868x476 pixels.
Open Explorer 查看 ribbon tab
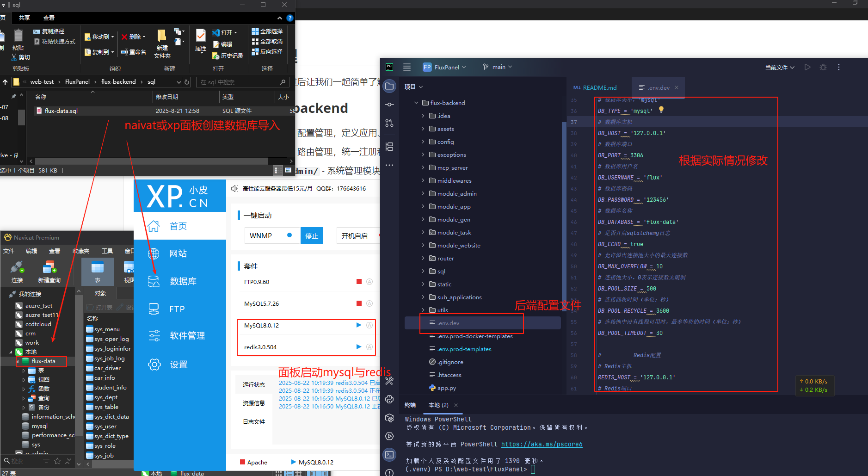[49, 18]
